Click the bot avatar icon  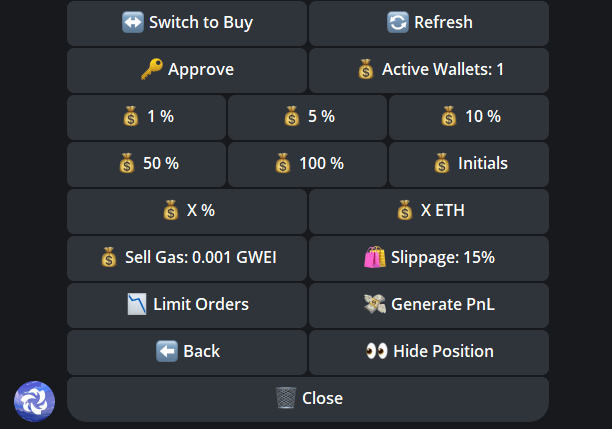[x=34, y=400]
